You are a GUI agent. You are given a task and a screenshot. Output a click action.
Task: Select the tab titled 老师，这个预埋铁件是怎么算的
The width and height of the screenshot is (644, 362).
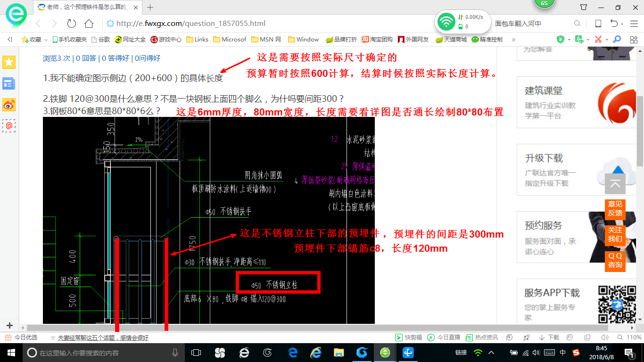point(88,7)
